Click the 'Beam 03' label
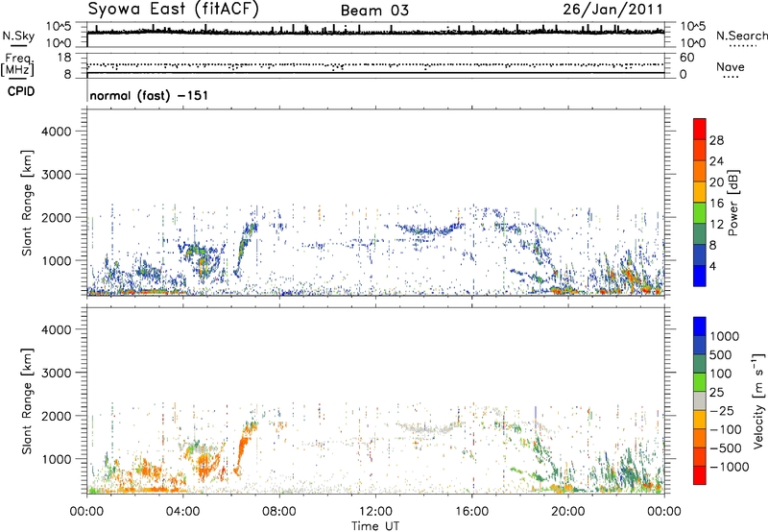The height and width of the screenshot is (532, 768). coord(374,11)
